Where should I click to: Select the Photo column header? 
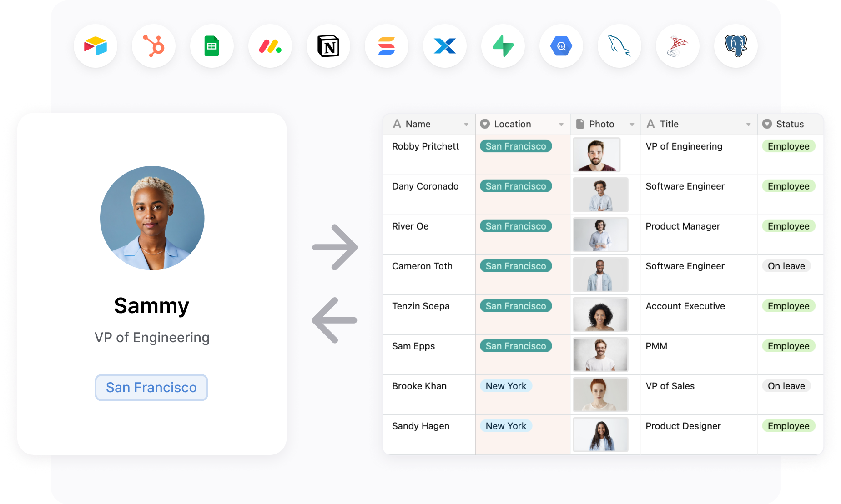click(601, 124)
